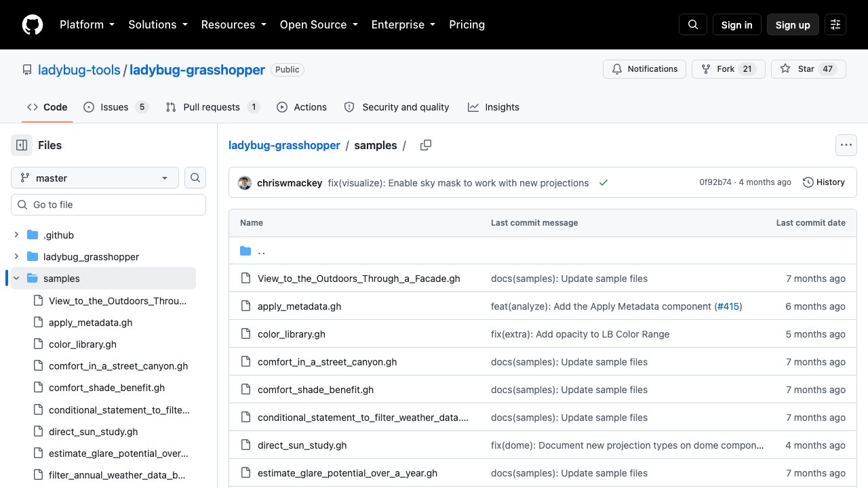Open apply_metadata.gh in the file tree
This screenshot has height=488, width=868.
coord(91,323)
